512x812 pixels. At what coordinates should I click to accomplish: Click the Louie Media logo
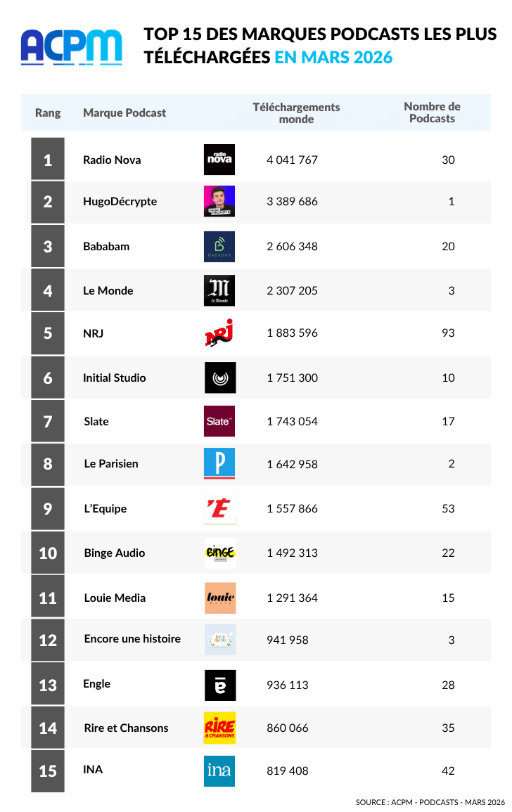click(x=219, y=598)
